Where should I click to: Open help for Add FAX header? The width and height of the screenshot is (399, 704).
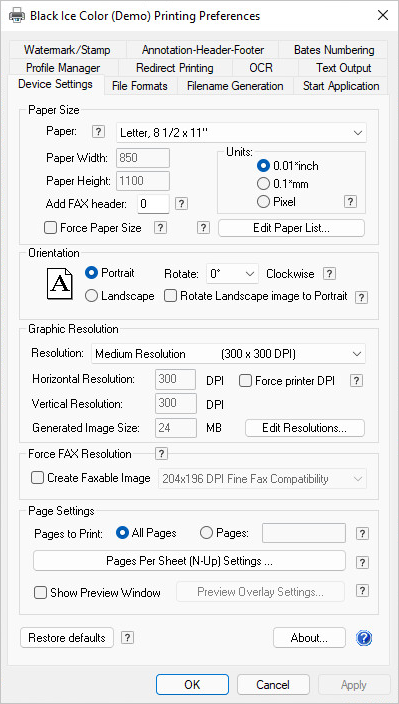coord(181,204)
